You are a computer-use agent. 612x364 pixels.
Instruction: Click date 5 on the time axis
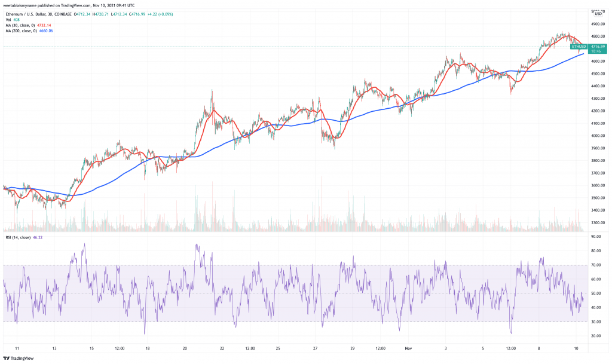point(483,348)
